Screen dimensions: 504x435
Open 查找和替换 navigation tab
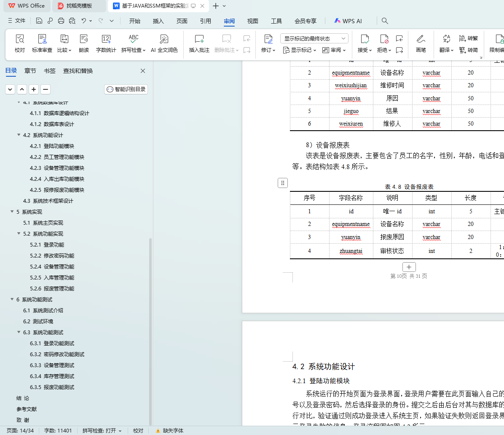coord(78,71)
